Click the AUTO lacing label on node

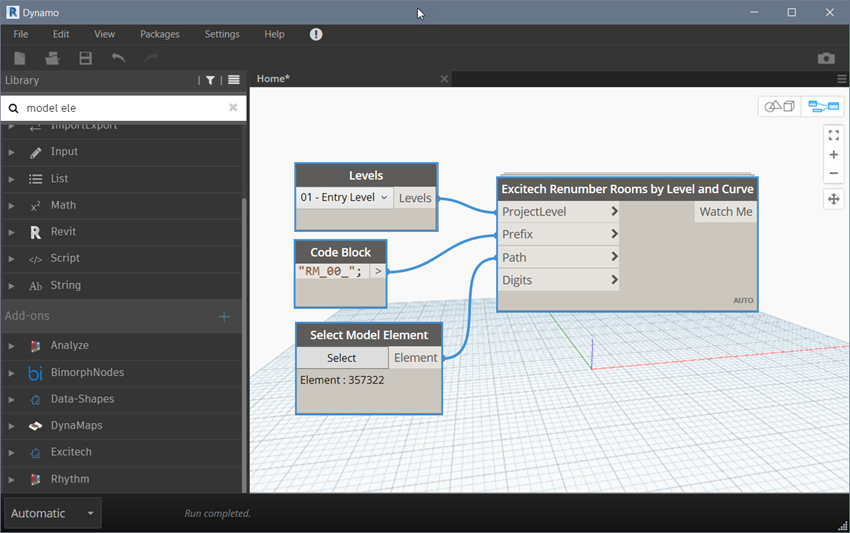743,300
